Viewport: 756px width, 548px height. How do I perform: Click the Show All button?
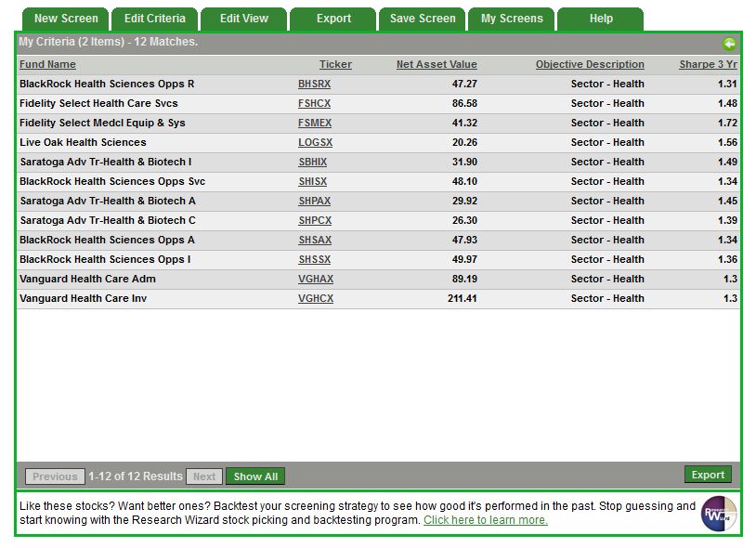coord(255,476)
